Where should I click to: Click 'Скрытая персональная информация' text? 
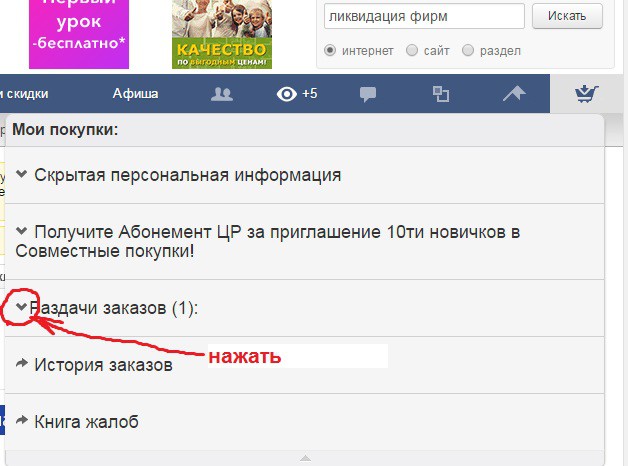[188, 175]
